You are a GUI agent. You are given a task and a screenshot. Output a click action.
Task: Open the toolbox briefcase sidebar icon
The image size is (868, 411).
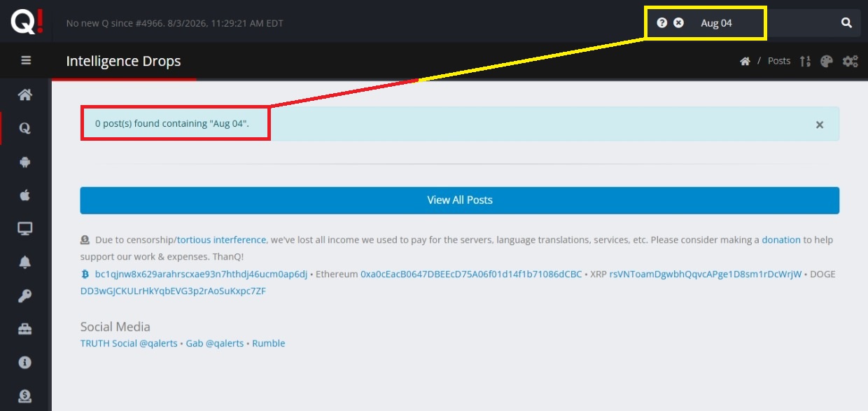[25, 329]
